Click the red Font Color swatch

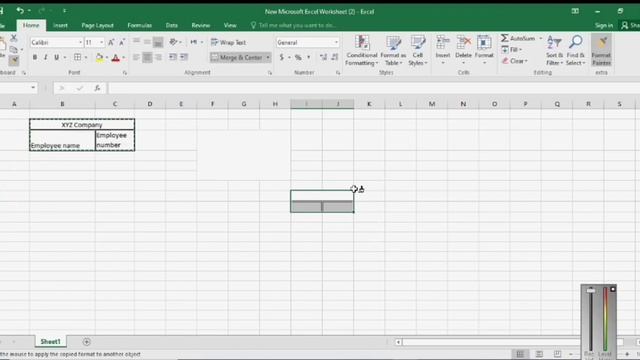click(x=116, y=58)
